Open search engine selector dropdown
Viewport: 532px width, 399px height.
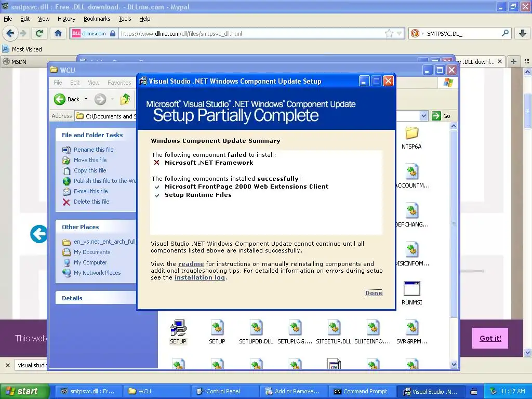(417, 33)
